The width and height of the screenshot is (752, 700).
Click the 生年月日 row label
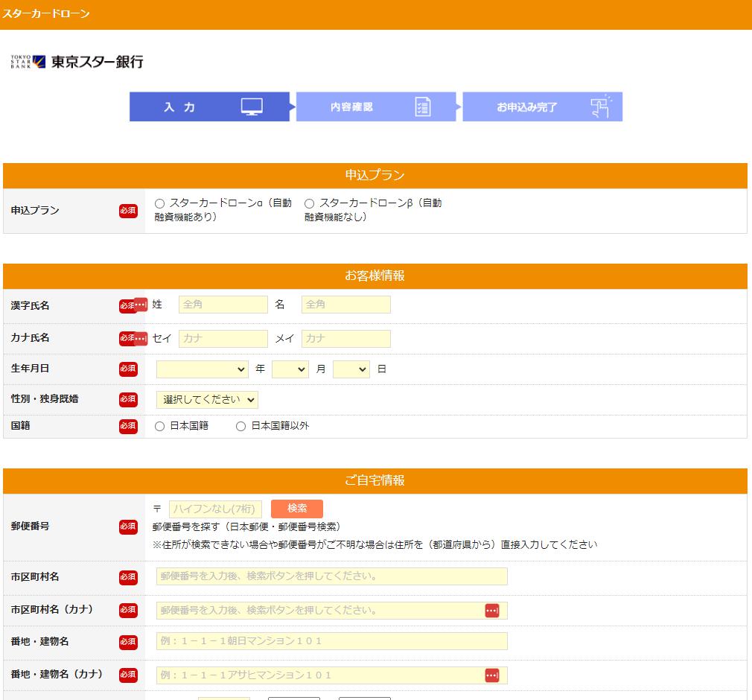(x=30, y=369)
